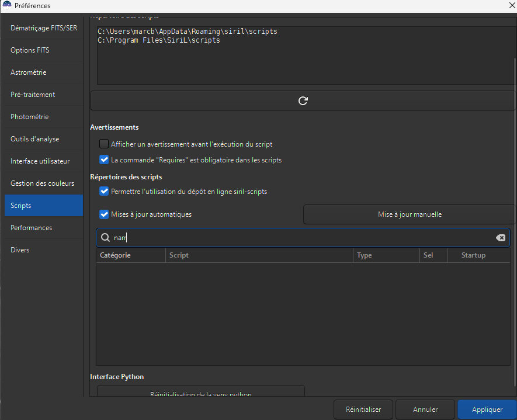
Task: Click the Startup column header
Action: point(478,255)
